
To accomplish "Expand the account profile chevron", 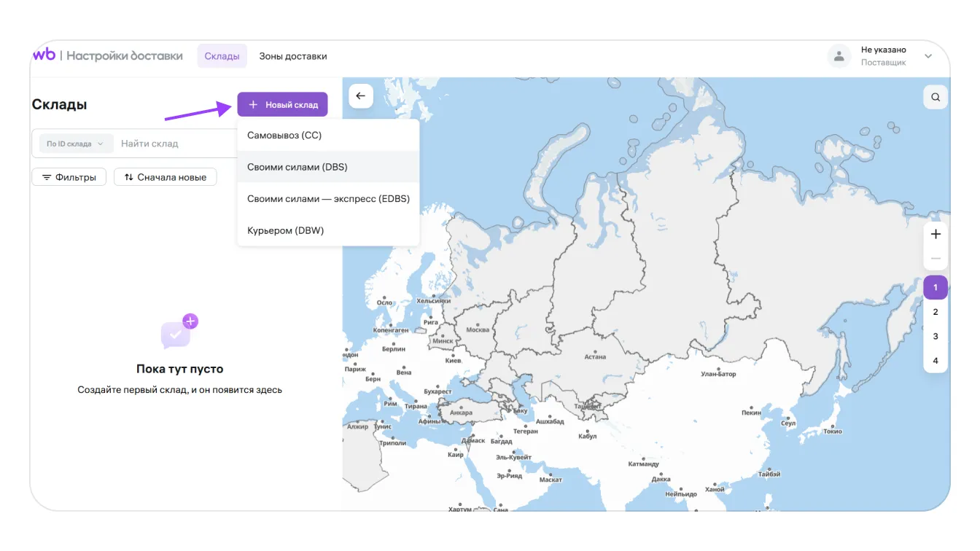I will pyautogui.click(x=928, y=56).
